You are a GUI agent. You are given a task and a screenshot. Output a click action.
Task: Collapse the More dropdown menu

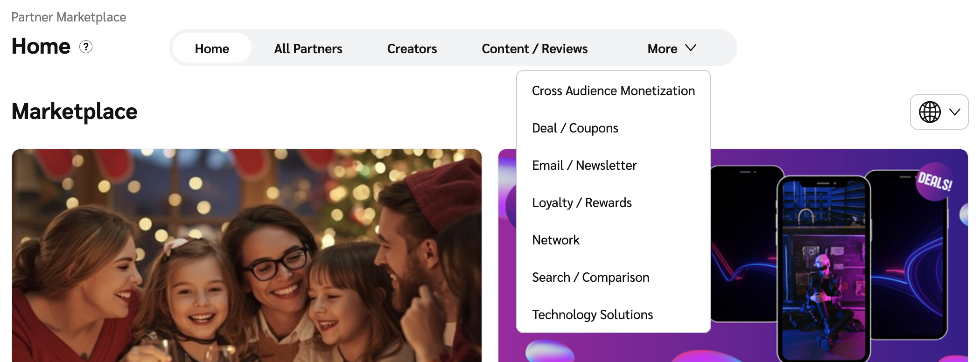[672, 49]
